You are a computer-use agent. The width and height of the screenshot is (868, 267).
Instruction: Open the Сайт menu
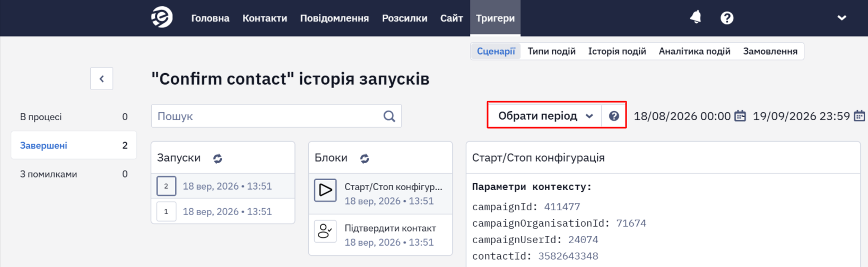[452, 18]
